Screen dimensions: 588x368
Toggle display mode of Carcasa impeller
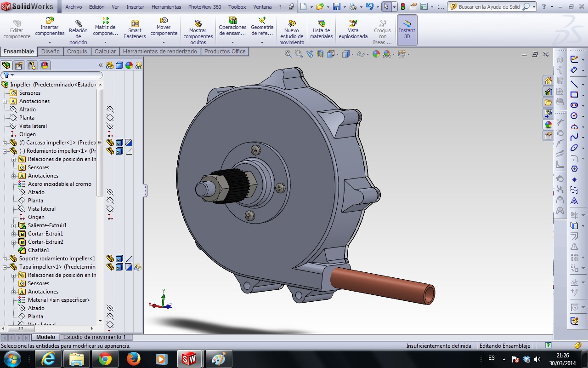[119, 143]
